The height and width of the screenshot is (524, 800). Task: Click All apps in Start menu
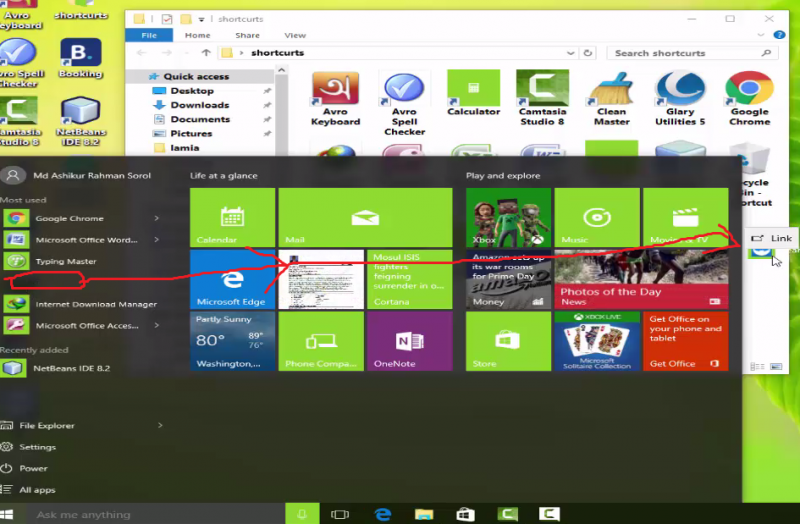click(x=37, y=490)
